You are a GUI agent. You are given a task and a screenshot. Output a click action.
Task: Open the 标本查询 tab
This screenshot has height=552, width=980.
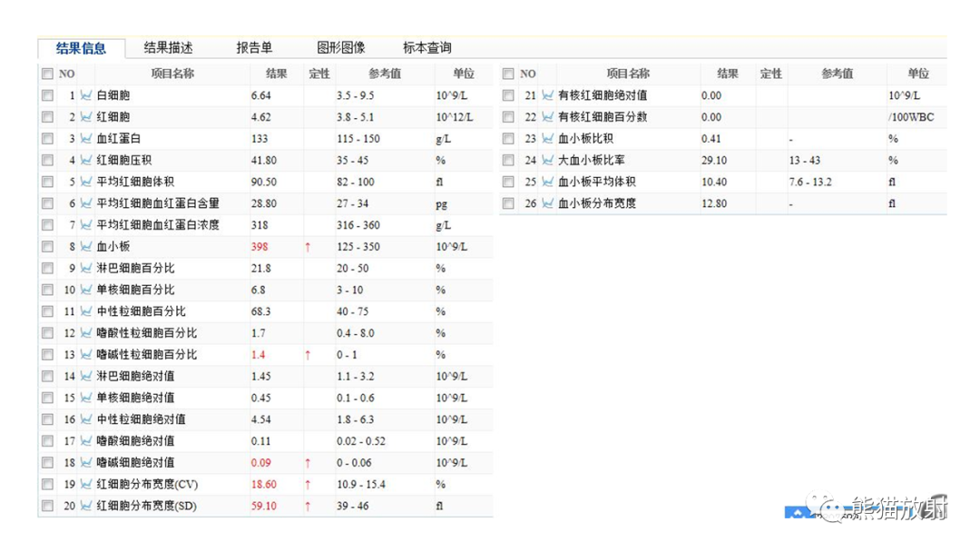[427, 47]
